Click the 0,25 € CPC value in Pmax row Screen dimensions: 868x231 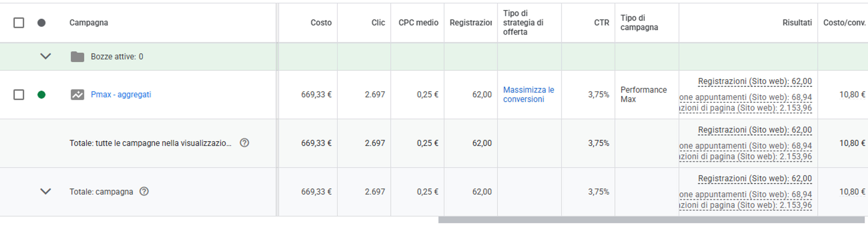[427, 95]
